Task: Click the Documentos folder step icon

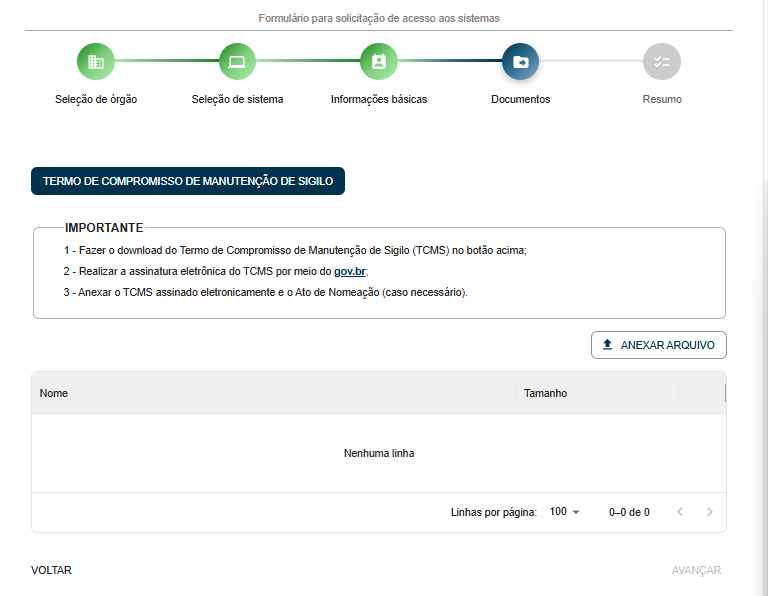Action: [520, 62]
